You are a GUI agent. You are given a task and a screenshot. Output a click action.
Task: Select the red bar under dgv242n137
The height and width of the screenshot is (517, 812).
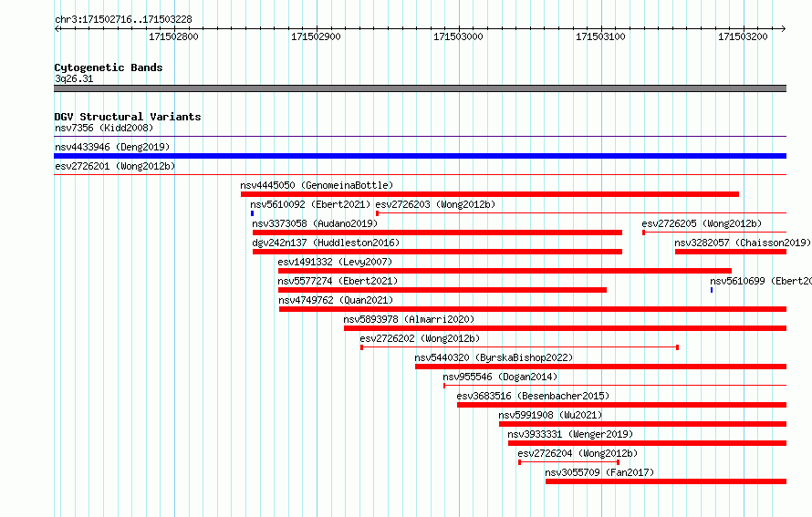click(x=437, y=252)
